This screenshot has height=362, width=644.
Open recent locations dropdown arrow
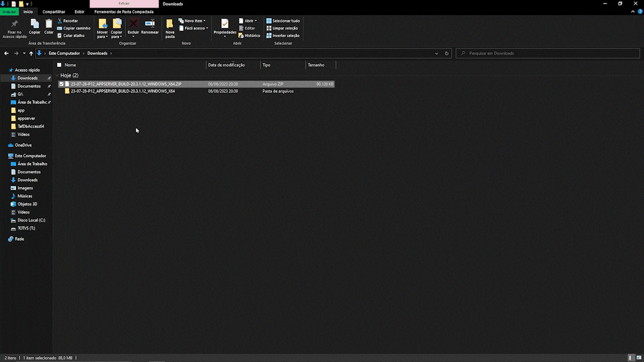(x=24, y=53)
